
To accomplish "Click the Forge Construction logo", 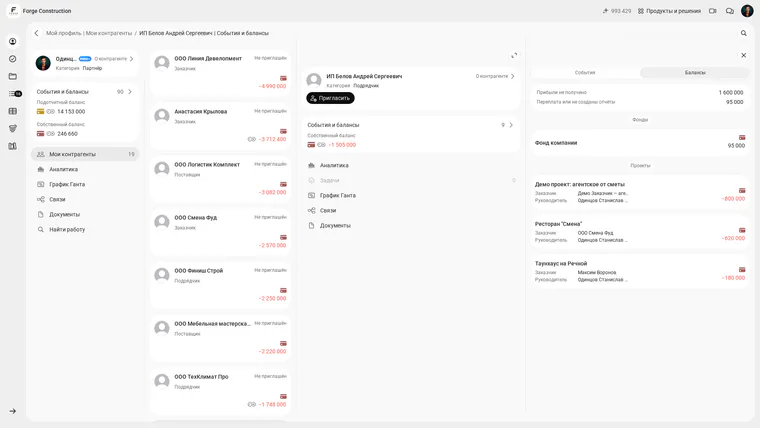I will click(13, 11).
